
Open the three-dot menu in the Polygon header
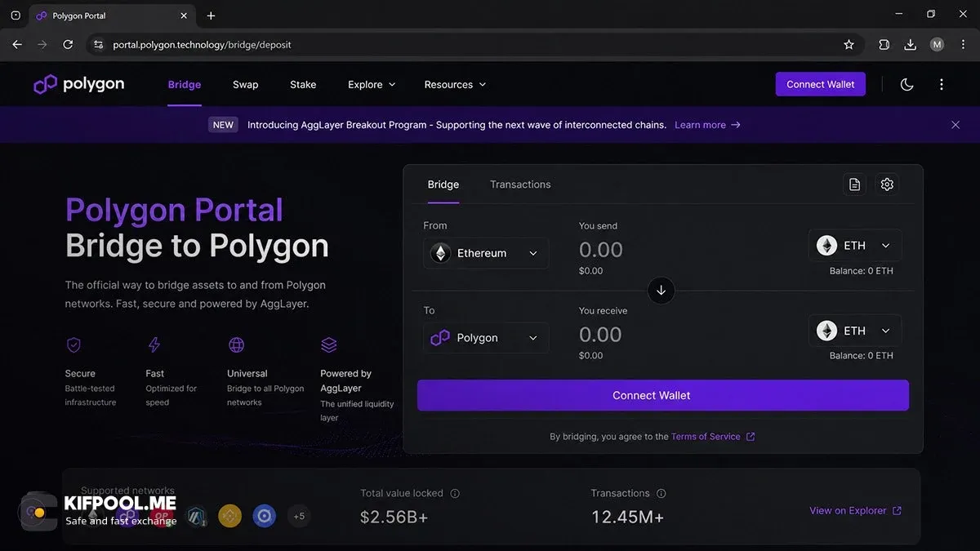pyautogui.click(x=942, y=84)
